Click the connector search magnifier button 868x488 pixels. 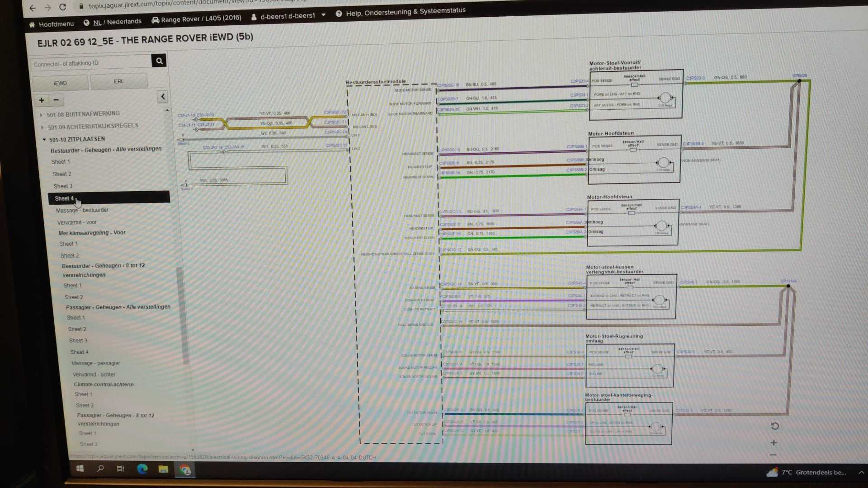[159, 61]
